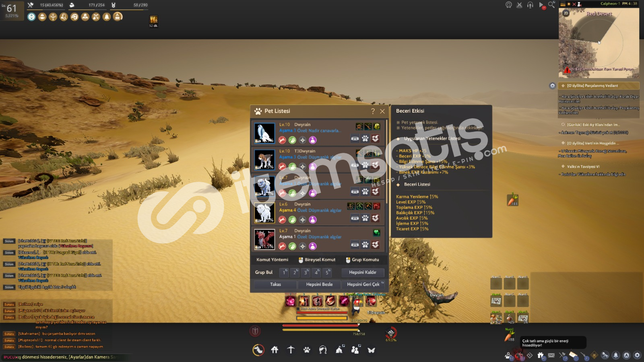644x362 pixels.
Task: Click the Hepsini Kaldır button
Action: 363,272
